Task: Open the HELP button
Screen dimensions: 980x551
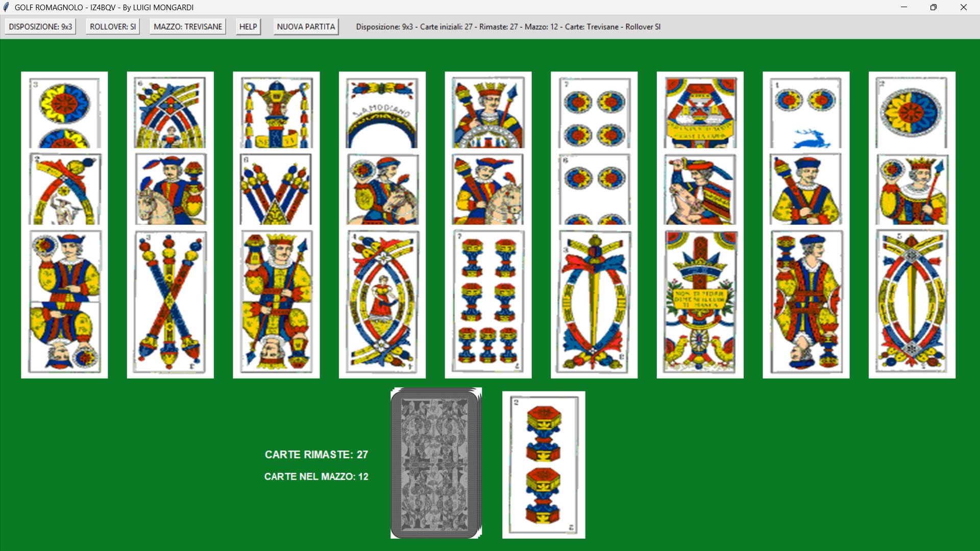Action: [x=248, y=27]
